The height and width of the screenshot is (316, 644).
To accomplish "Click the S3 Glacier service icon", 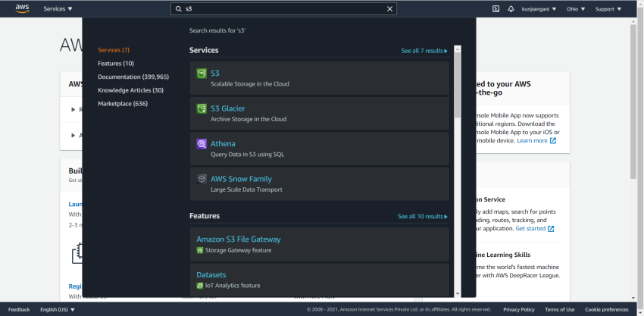I will (x=202, y=109).
